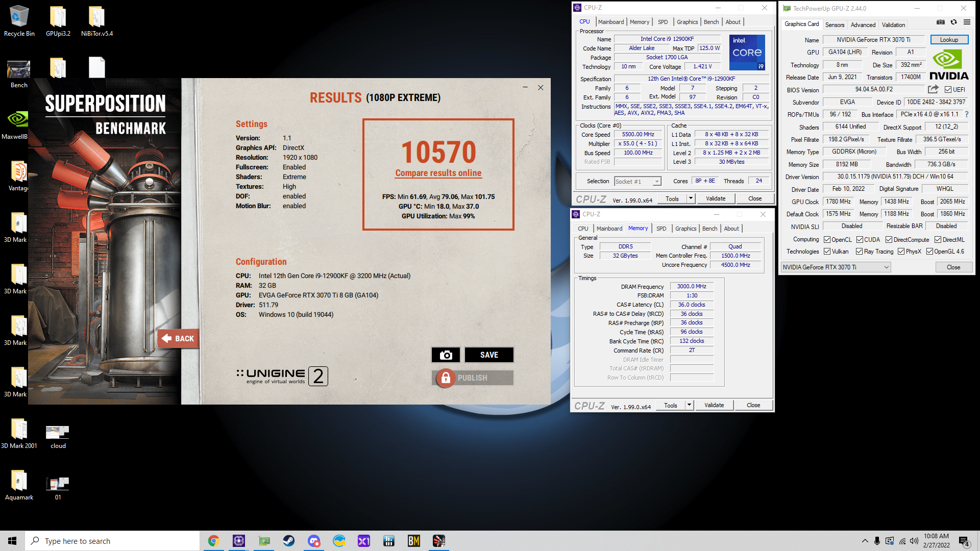Open the BM benchmark app from taskbar

pyautogui.click(x=414, y=541)
